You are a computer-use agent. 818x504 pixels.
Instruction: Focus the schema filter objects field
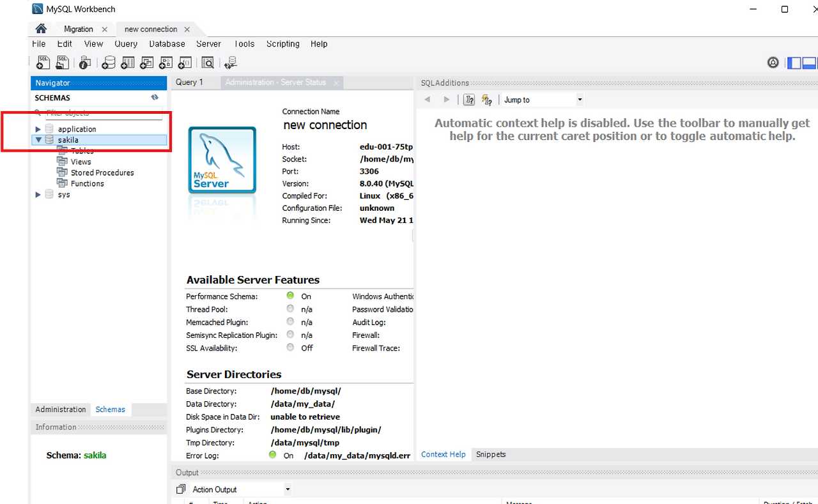104,113
